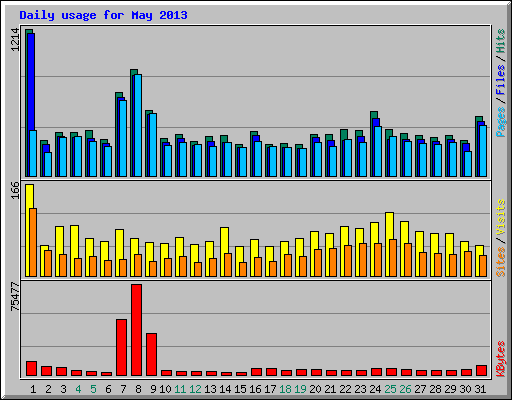
Task: Click day label 31 on the x-axis
Action: coord(480,389)
